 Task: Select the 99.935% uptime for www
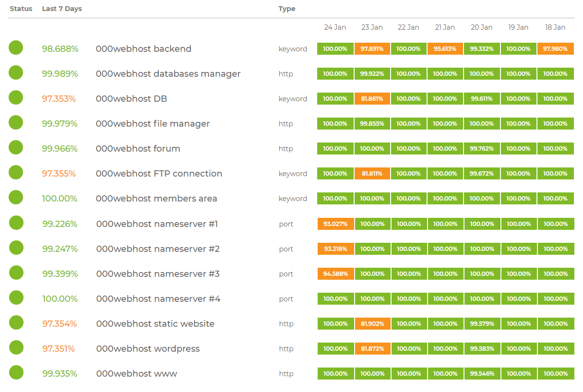[x=59, y=374]
